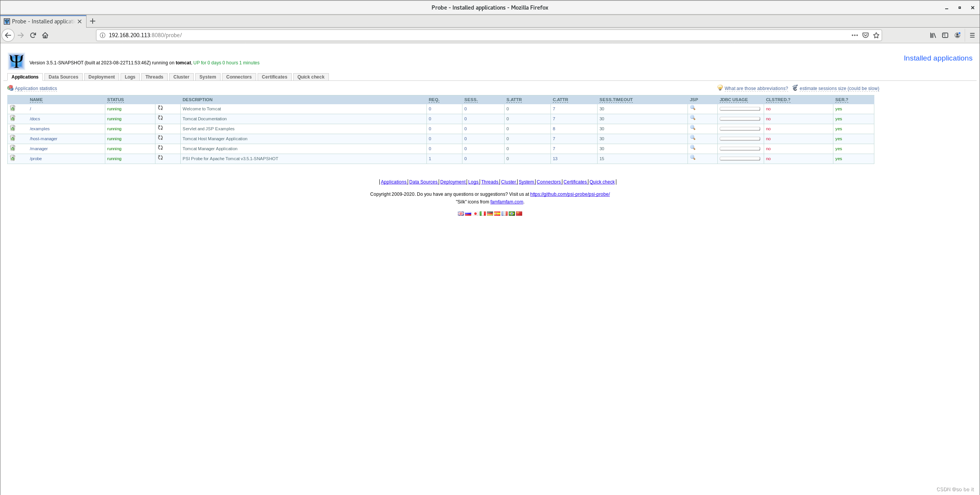Screen dimensions: 980x495
Task: Open Quick check tab
Action: 311,77
